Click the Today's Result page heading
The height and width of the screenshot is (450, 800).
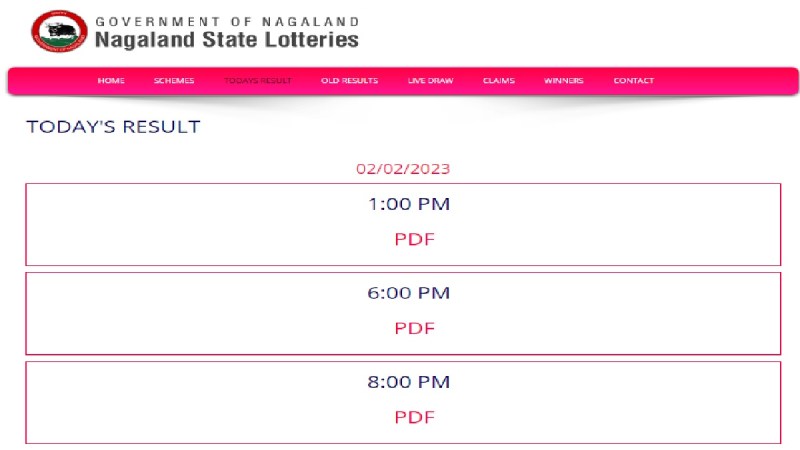(113, 127)
